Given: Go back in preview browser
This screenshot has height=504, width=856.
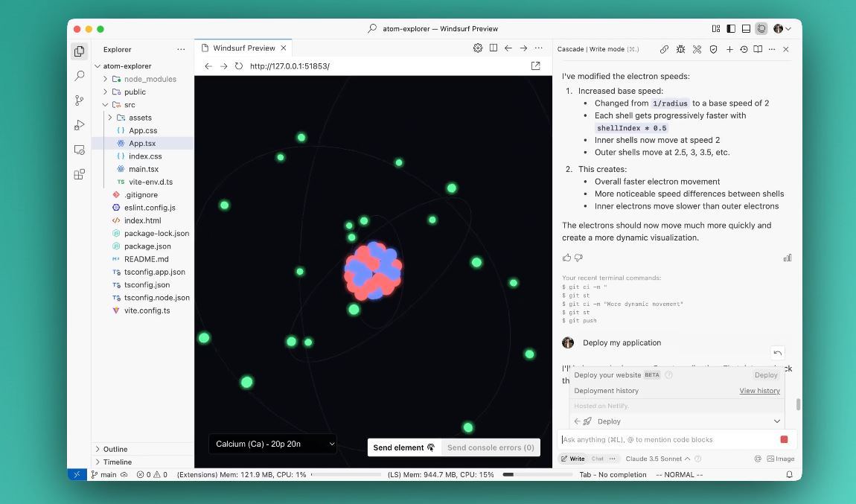Looking at the screenshot, I should (x=208, y=66).
